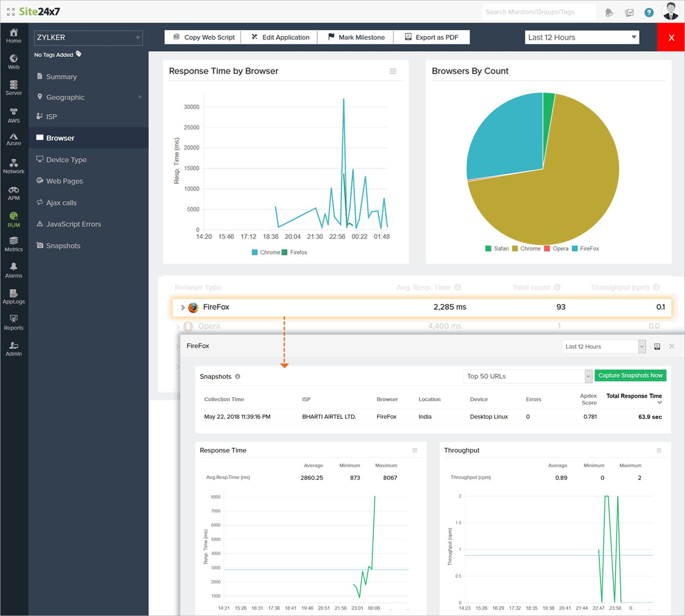Open the Home section icon
Viewport: 685px width, 616px height.
14,33
